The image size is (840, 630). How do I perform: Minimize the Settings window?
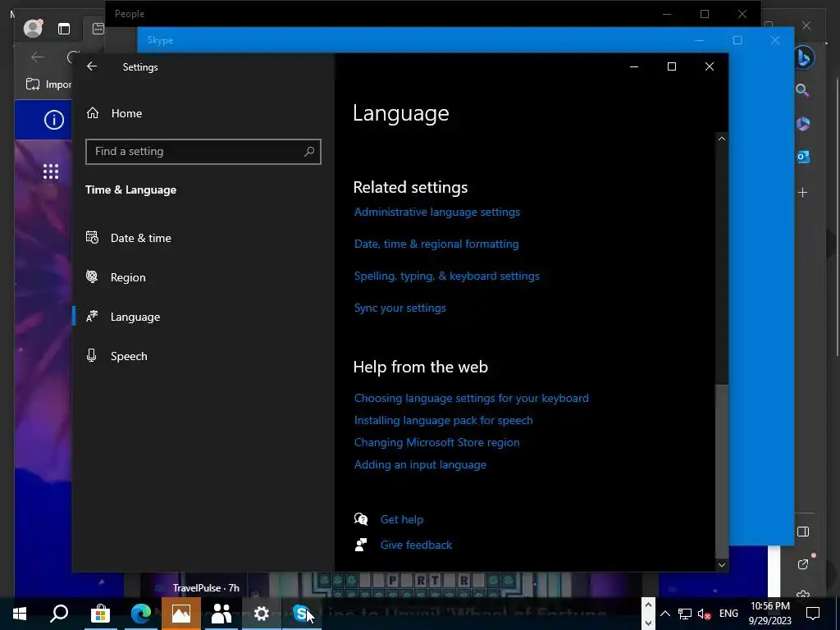tap(634, 66)
